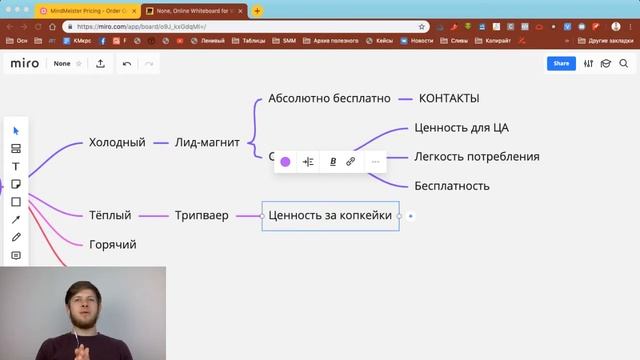Select the Бесплатность node
Screen dimensions: 640x360
[x=452, y=186]
